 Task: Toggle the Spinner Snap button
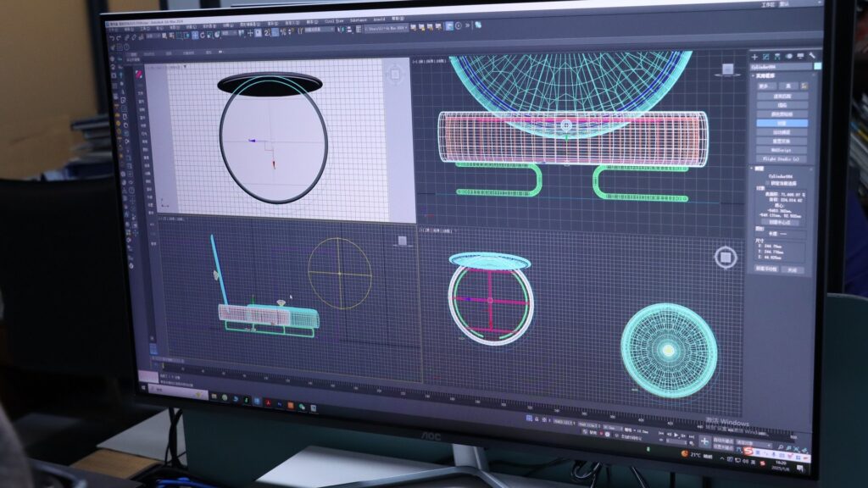point(290,32)
